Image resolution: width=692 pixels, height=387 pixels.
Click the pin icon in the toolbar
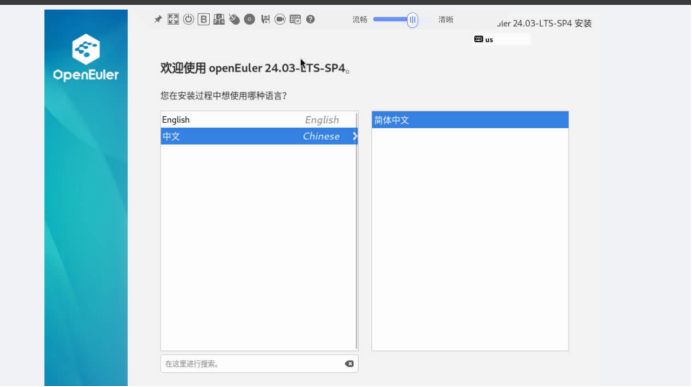point(158,19)
